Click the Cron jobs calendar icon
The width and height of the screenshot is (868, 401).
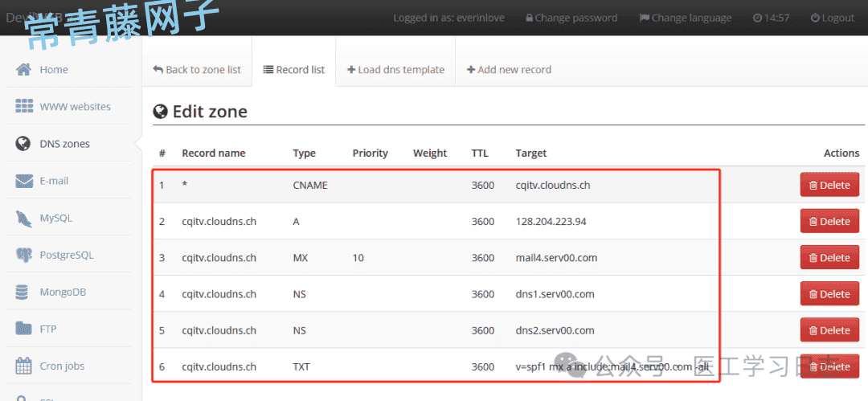[x=24, y=366]
